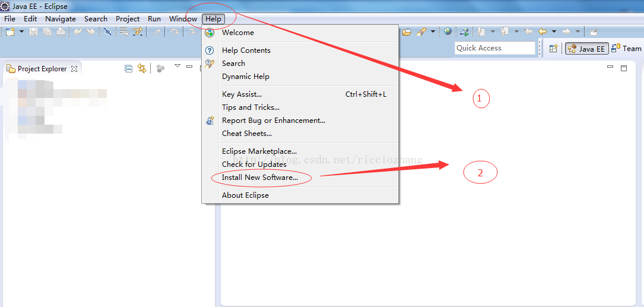Open the Project Explorer View Menu triangle
This screenshot has height=307, width=644.
tap(177, 66)
